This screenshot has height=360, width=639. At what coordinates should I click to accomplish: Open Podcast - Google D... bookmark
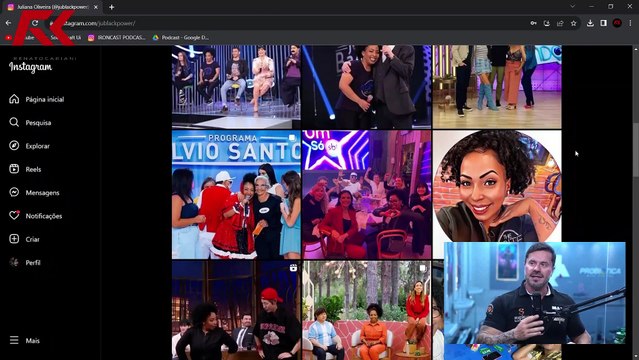coord(181,38)
